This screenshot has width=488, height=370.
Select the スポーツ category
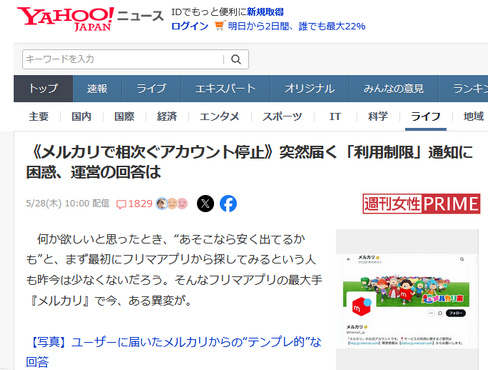click(x=282, y=117)
